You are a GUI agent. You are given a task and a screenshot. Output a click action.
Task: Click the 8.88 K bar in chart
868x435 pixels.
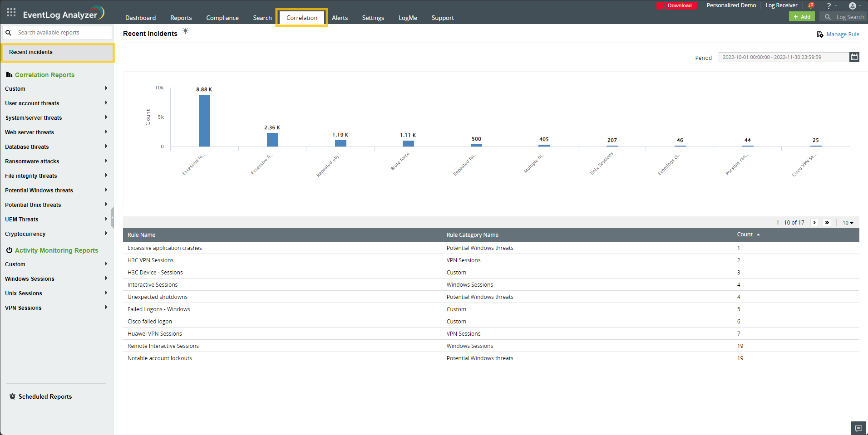click(x=204, y=121)
